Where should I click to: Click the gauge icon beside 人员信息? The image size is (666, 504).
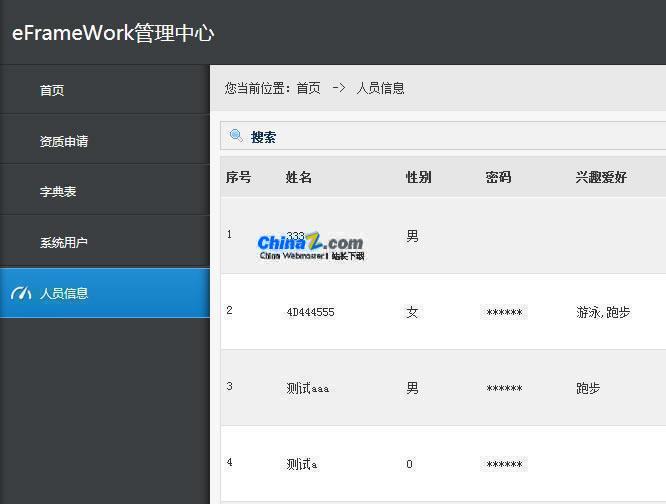[x=21, y=293]
